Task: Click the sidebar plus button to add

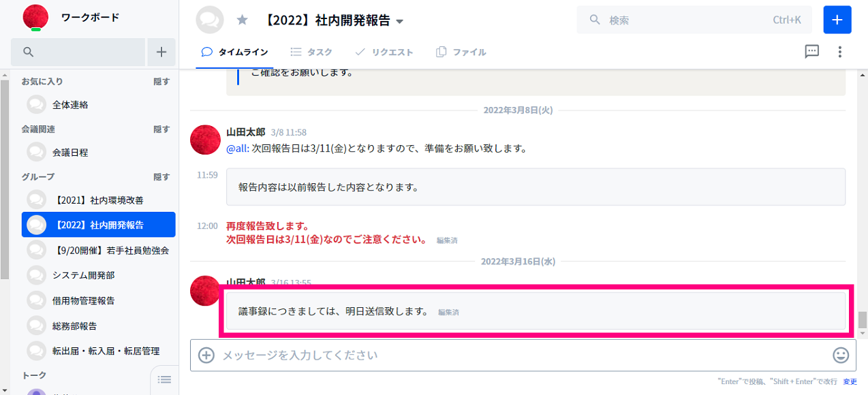Action: tap(161, 52)
